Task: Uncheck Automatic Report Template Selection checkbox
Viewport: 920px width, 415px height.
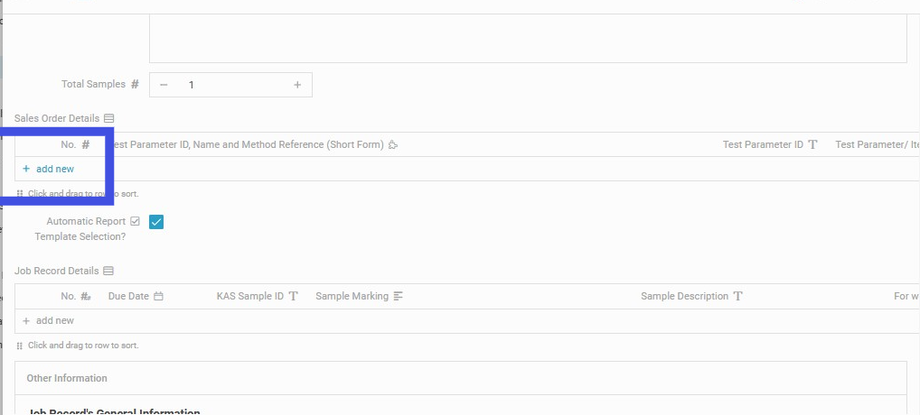Action: click(x=156, y=222)
